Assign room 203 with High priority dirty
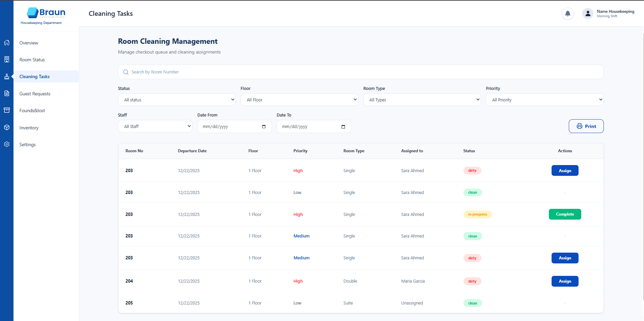Screen dimensions: 644x321 point(565,170)
